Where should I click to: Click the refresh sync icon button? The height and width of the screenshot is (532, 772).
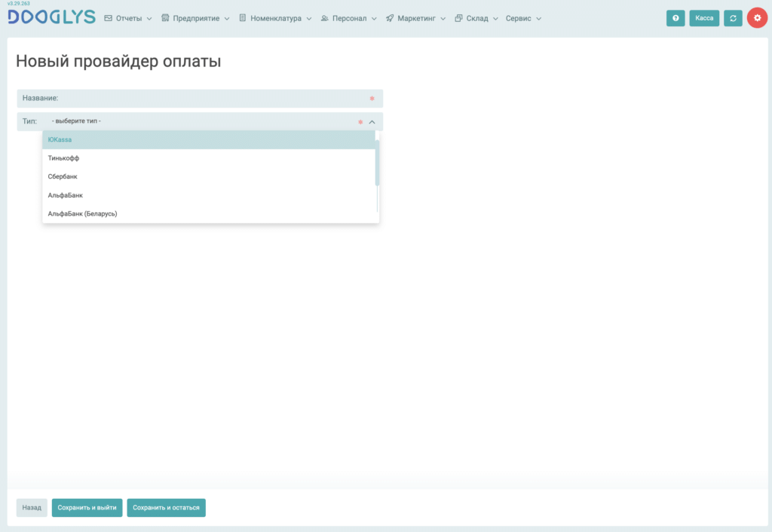click(733, 18)
